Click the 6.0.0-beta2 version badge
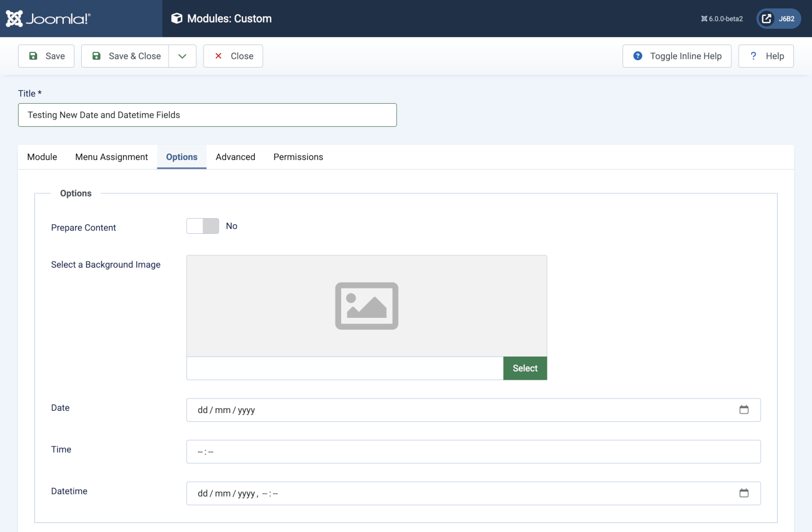 (x=722, y=19)
